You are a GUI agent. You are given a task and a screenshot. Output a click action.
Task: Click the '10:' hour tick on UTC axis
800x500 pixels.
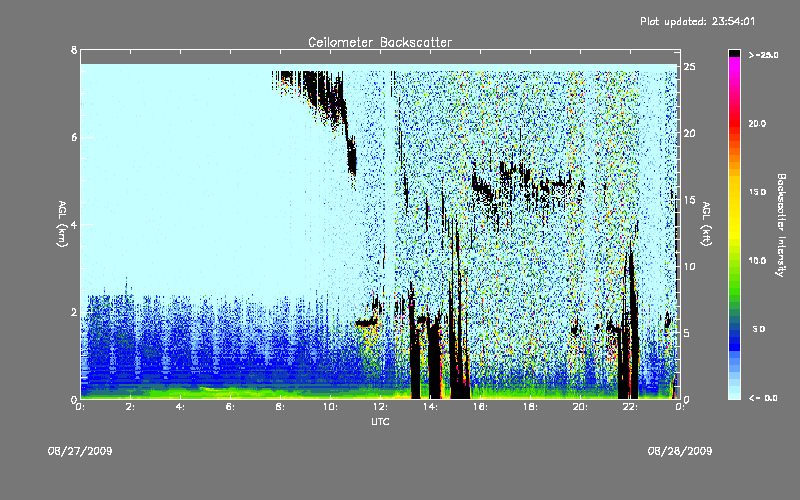click(330, 407)
